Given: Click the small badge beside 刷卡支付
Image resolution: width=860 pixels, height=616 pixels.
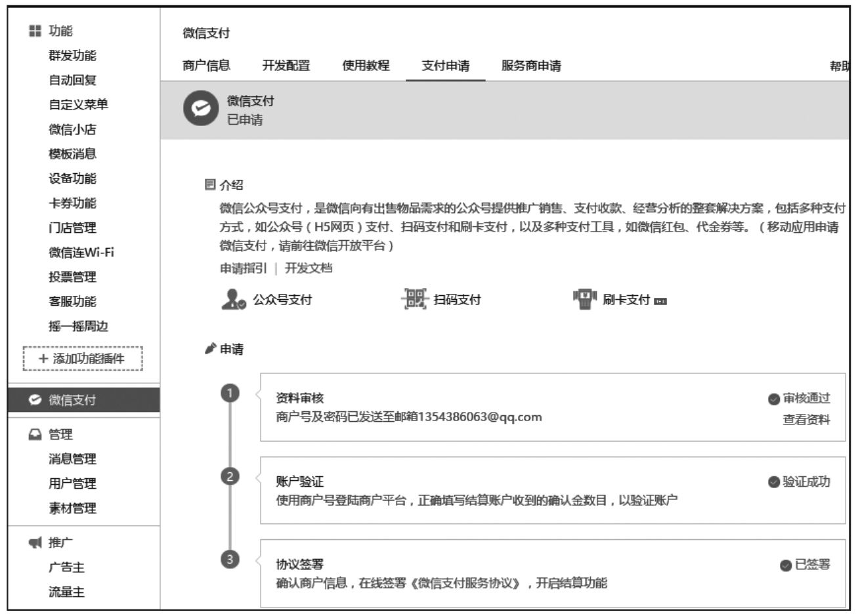Looking at the screenshot, I should point(660,301).
